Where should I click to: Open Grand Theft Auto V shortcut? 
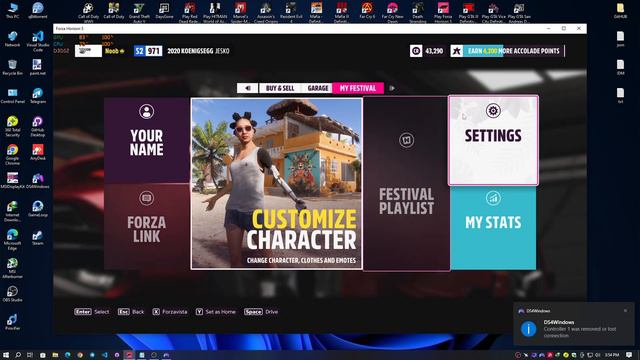click(139, 11)
